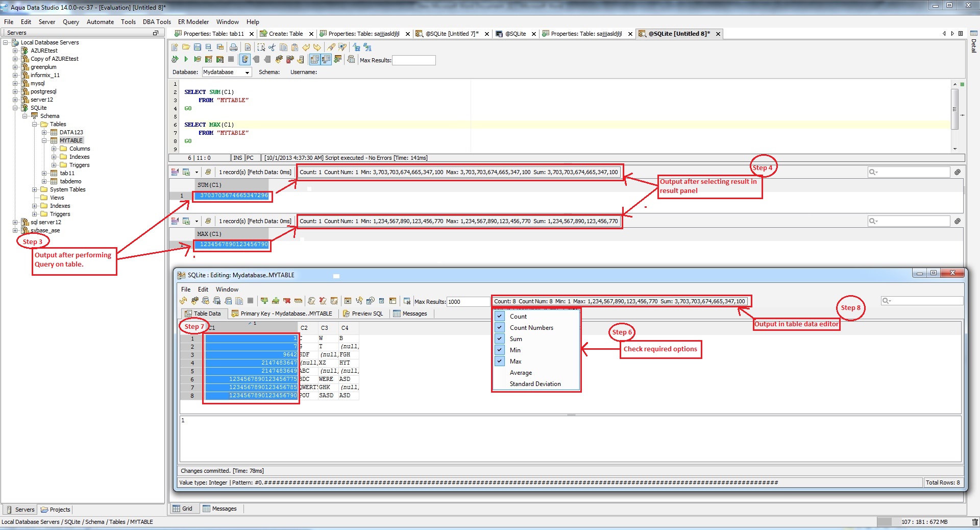Click the Table Data tab icon
980x530 pixels.
[x=188, y=314]
